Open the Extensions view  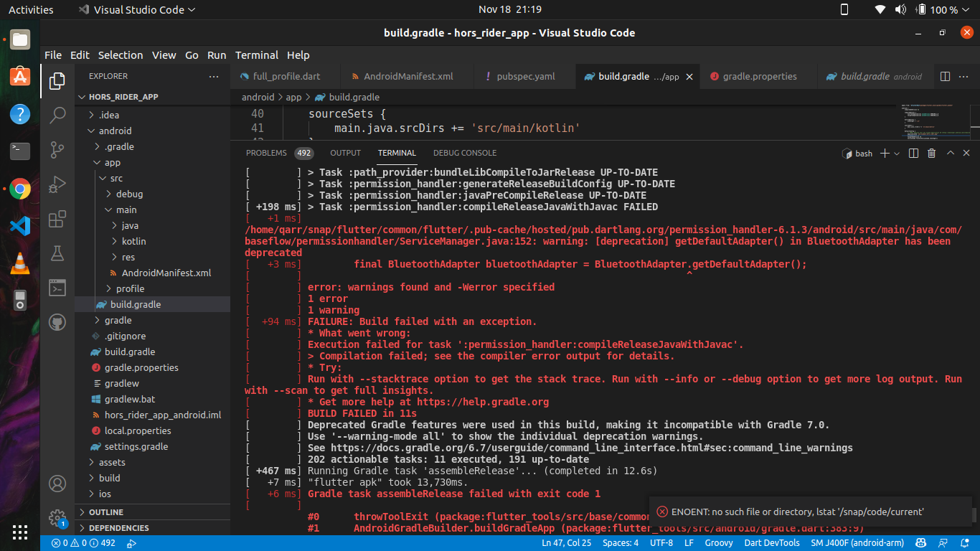pyautogui.click(x=57, y=219)
